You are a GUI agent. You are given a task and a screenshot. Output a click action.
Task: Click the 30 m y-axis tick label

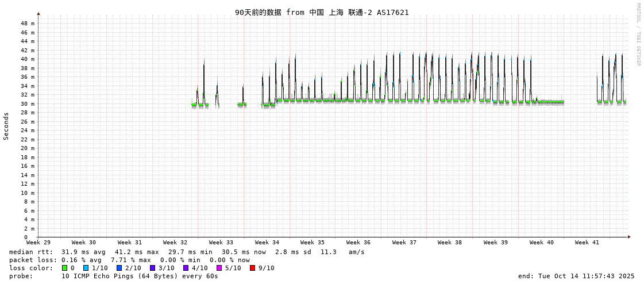tap(28, 103)
